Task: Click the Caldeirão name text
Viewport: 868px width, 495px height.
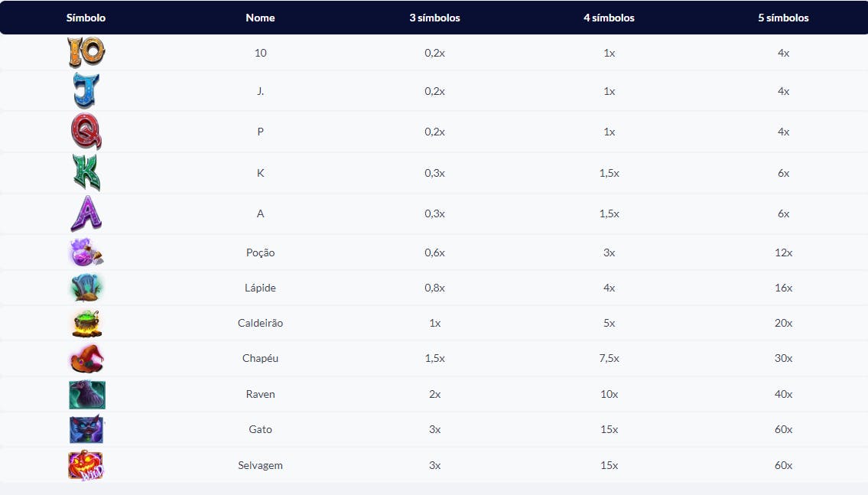Action: pos(260,323)
